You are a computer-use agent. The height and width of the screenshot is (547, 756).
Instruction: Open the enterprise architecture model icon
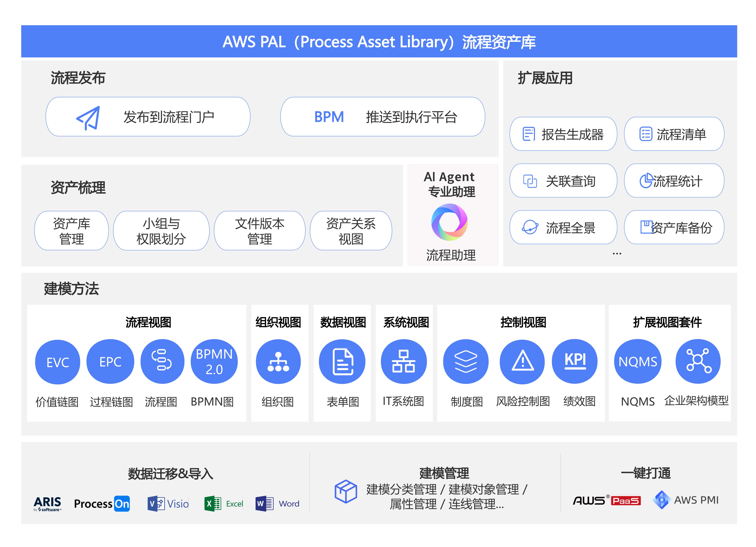click(x=698, y=362)
